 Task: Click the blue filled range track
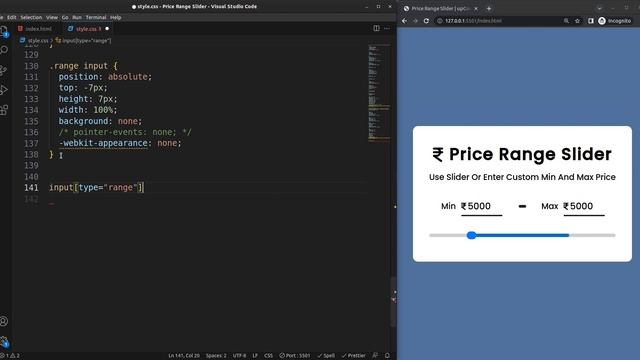[x=522, y=235]
